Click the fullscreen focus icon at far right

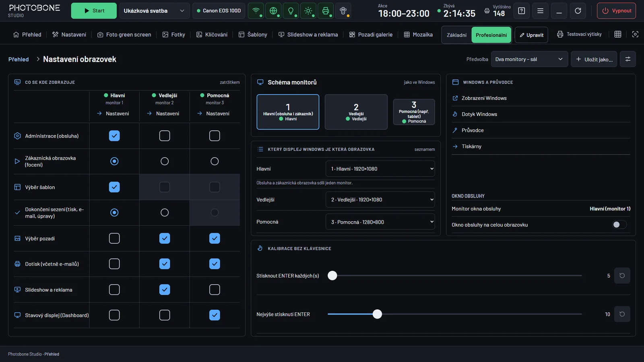(x=635, y=34)
